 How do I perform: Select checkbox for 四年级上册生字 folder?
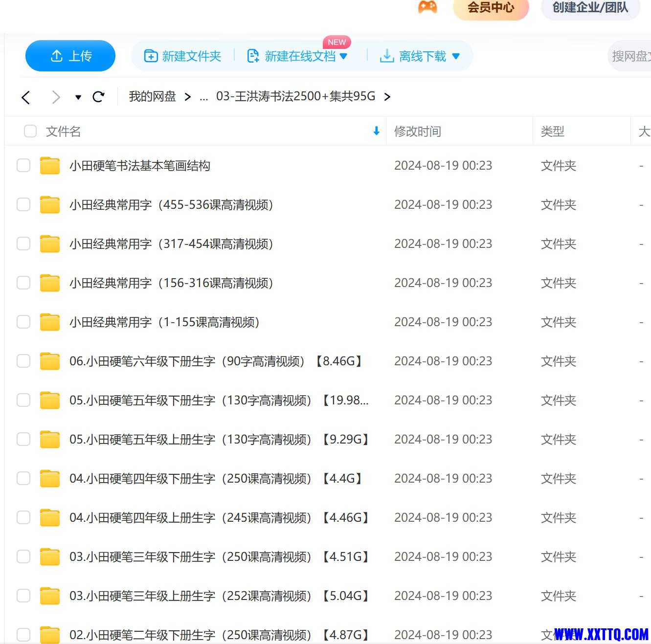(x=23, y=517)
